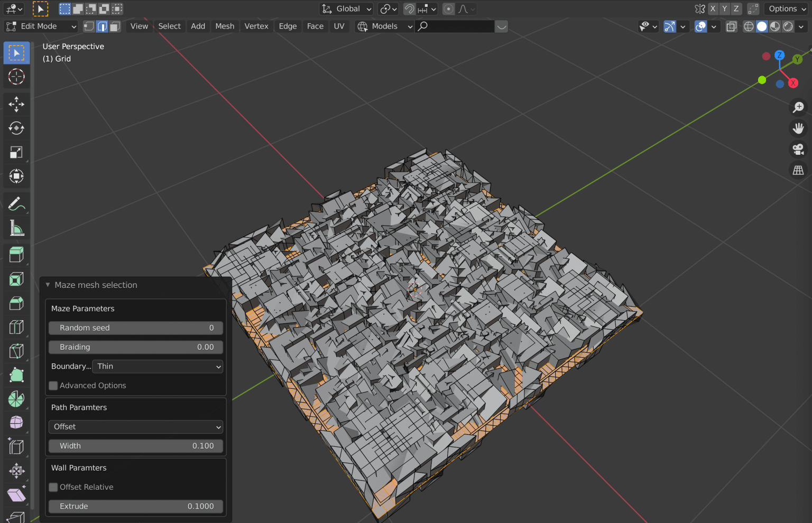This screenshot has width=812, height=523.
Task: Open the Path Parameters Offset dropdown
Action: click(135, 426)
